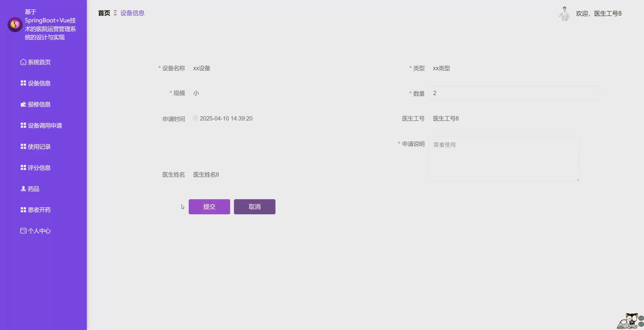This screenshot has height=330, width=644.
Task: Click the card icon beside 个人中心
Action: coord(23,230)
